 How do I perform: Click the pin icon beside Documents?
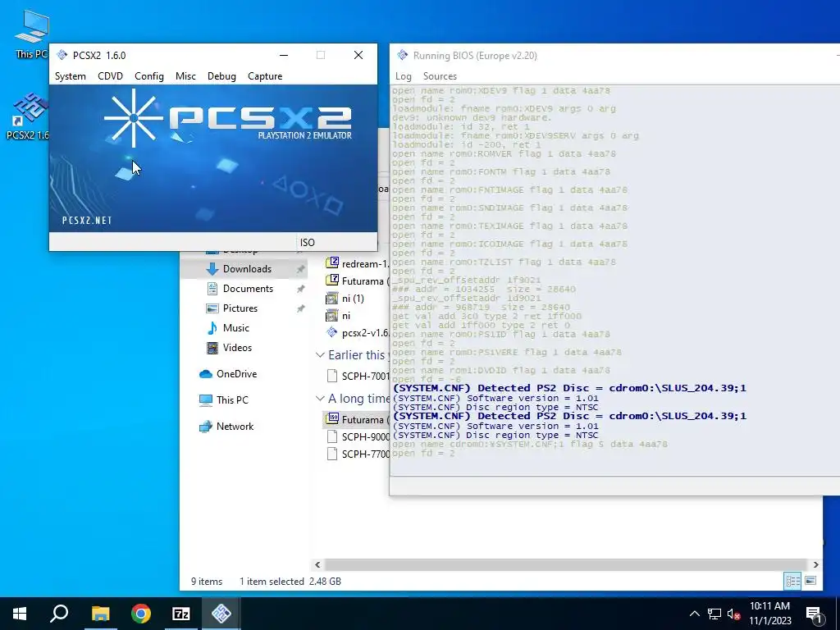pyautogui.click(x=300, y=289)
